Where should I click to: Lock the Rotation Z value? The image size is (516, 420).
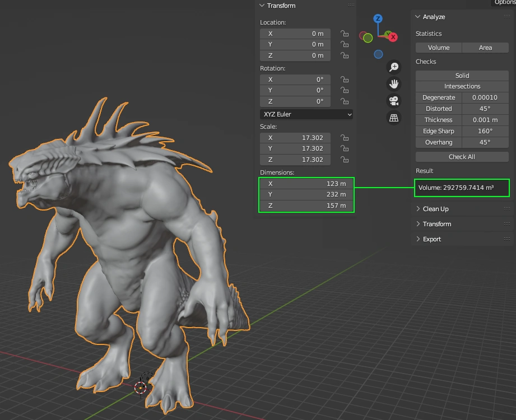(345, 101)
